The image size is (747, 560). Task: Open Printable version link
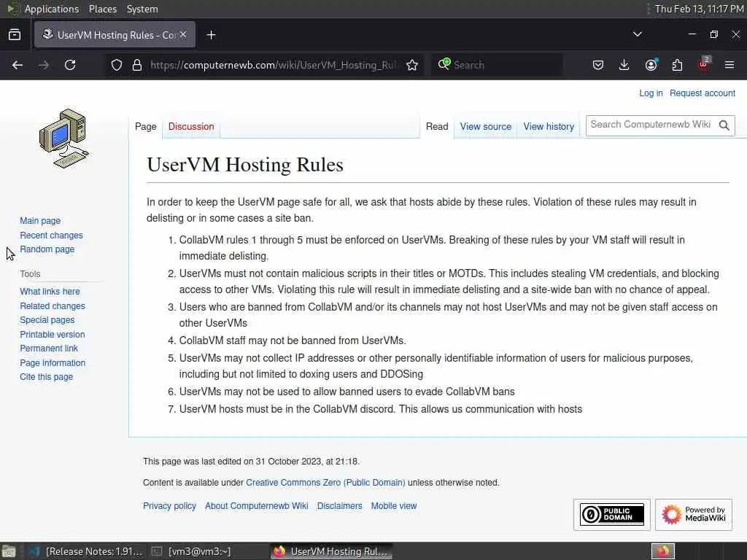point(53,335)
